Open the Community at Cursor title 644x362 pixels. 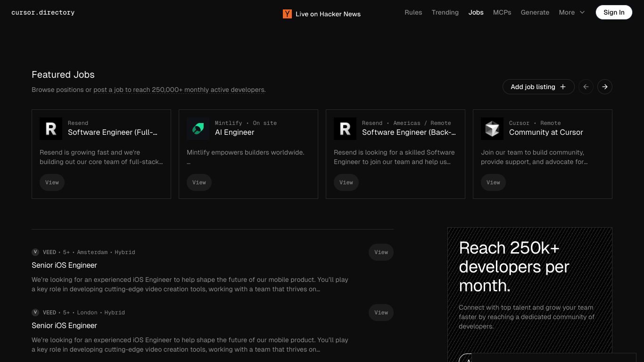pyautogui.click(x=546, y=132)
